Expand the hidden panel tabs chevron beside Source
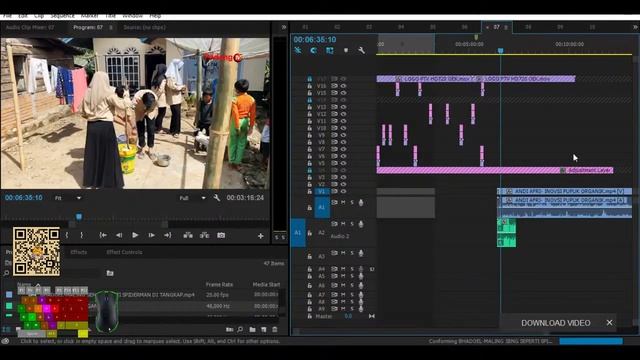This screenshot has width=640, height=360. [284, 27]
